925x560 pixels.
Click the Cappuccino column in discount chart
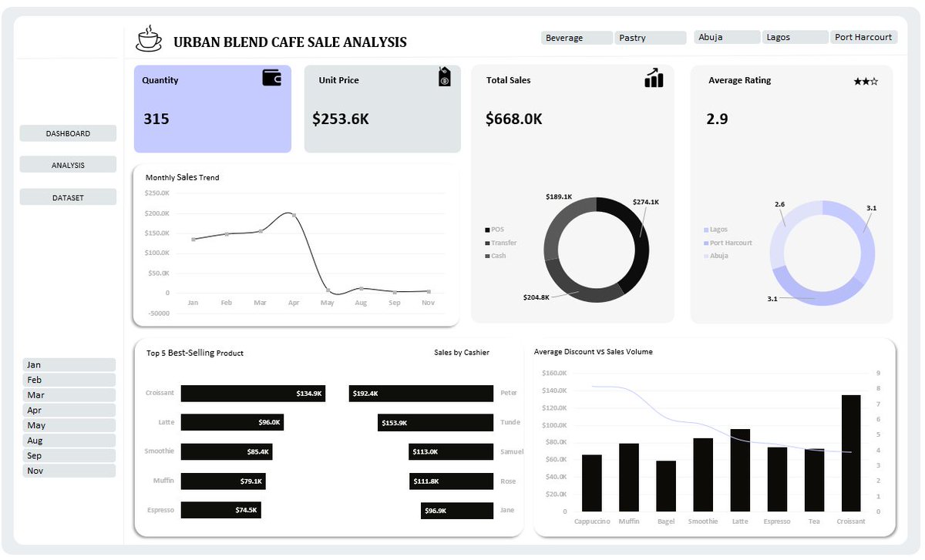pyautogui.click(x=592, y=483)
